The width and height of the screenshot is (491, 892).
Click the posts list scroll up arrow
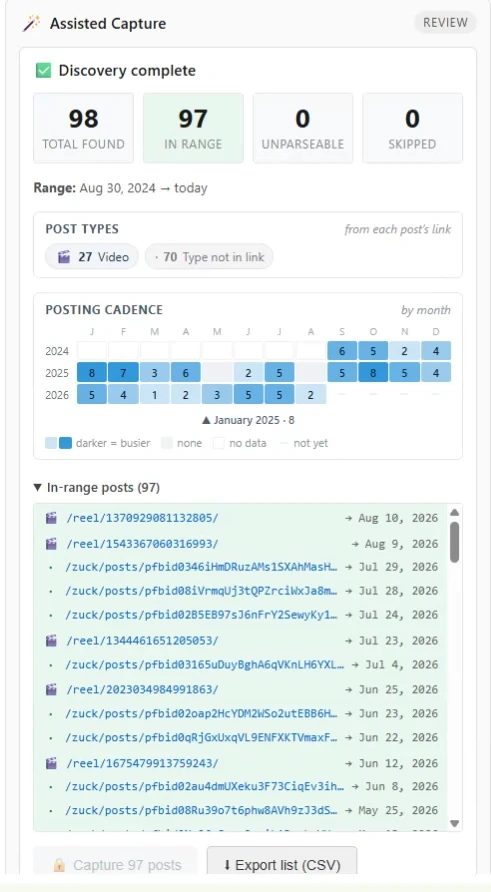(455, 513)
